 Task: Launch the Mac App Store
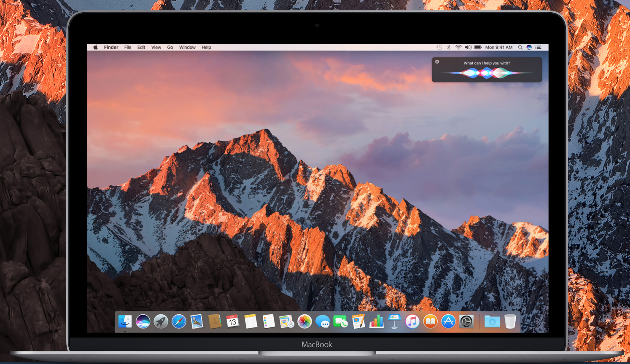[x=448, y=322]
